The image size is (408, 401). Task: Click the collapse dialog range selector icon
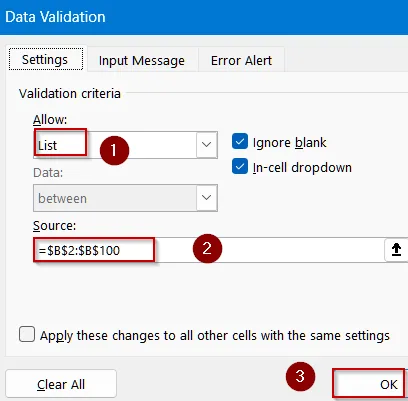click(396, 250)
